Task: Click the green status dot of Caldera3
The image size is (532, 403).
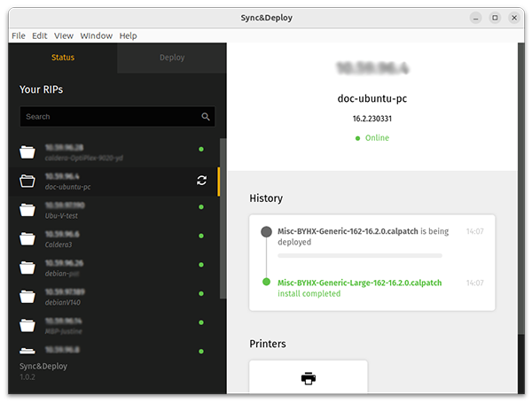Action: [201, 236]
